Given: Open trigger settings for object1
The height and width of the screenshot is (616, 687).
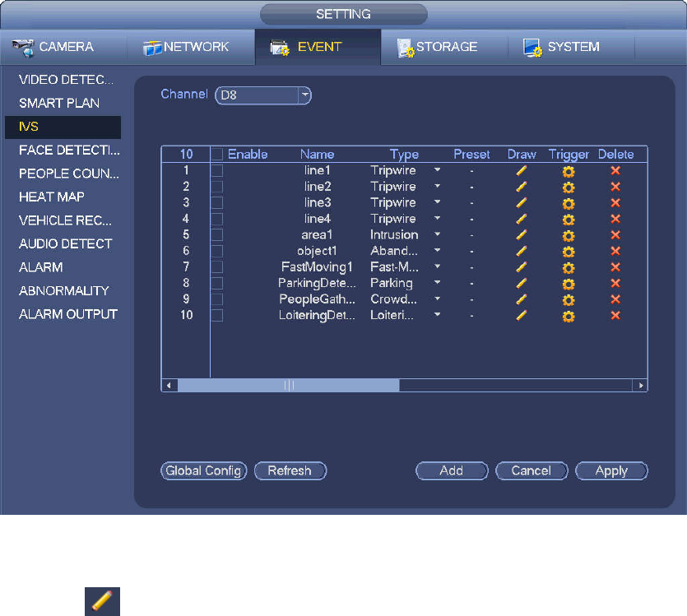Looking at the screenshot, I should [x=569, y=252].
